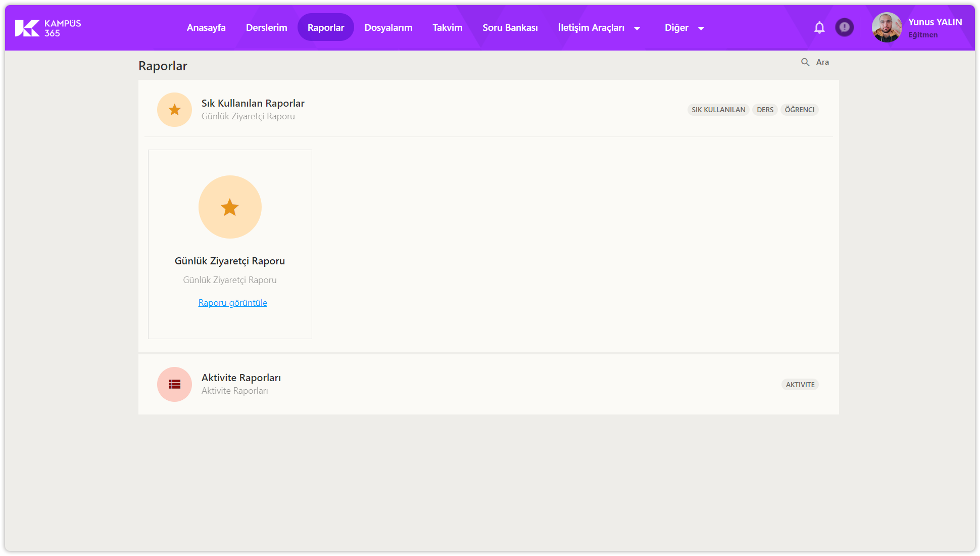Click the AKTIVITE tag

coord(800,385)
